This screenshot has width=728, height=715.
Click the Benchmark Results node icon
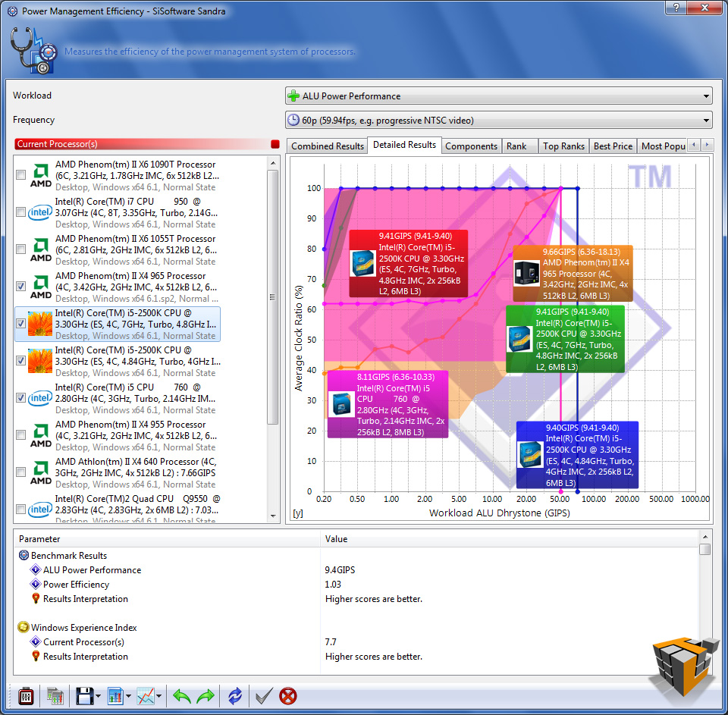point(24,555)
